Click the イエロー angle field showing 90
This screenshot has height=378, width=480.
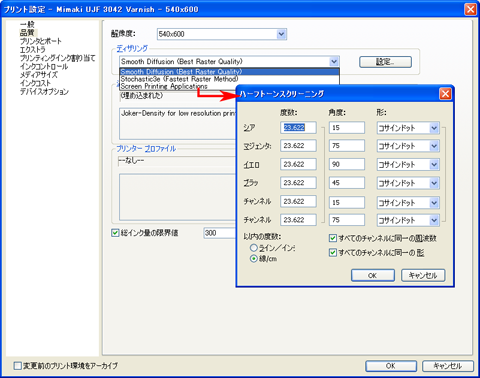point(347,164)
